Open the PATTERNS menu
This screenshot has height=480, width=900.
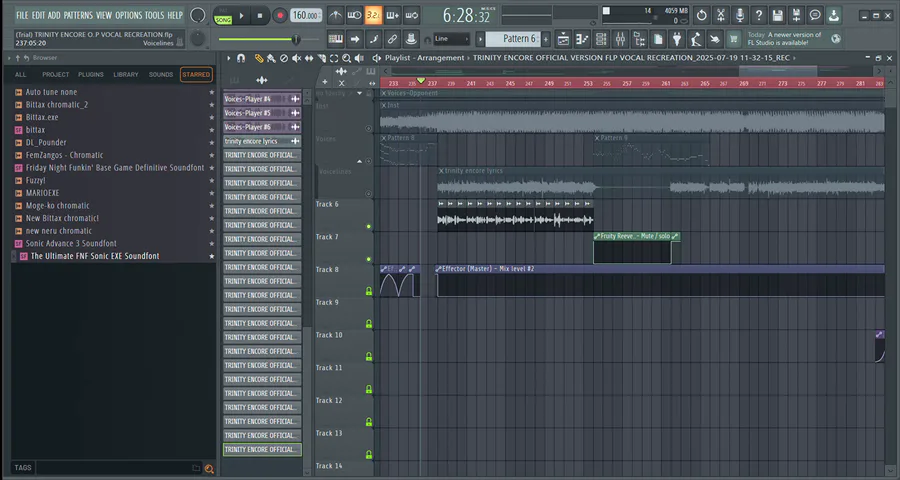[x=77, y=16]
